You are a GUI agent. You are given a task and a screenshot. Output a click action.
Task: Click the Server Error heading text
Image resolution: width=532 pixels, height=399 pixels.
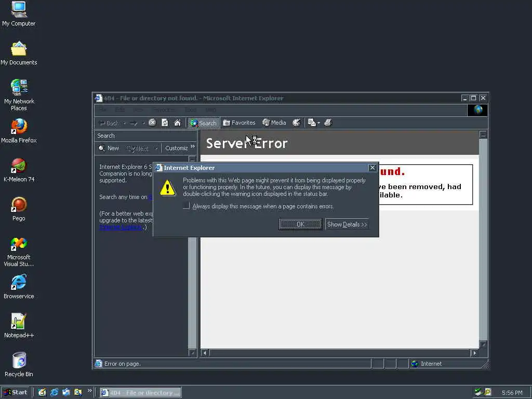(x=247, y=143)
